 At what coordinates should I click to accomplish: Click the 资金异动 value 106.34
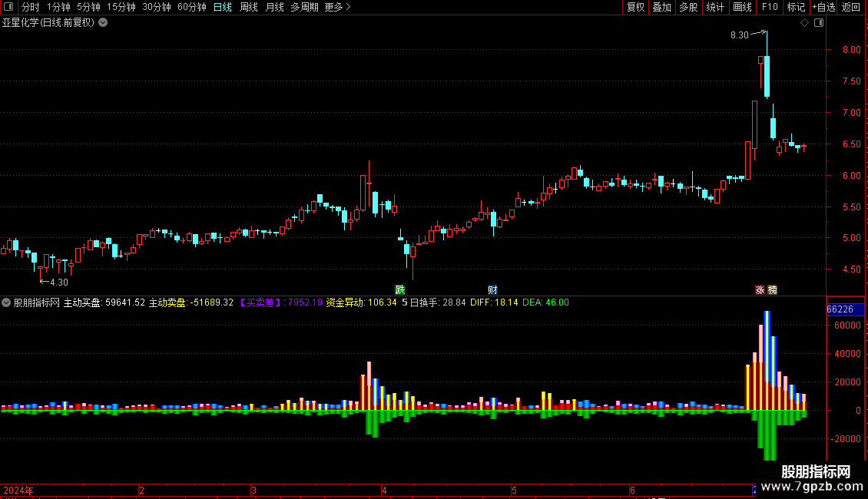(x=383, y=302)
